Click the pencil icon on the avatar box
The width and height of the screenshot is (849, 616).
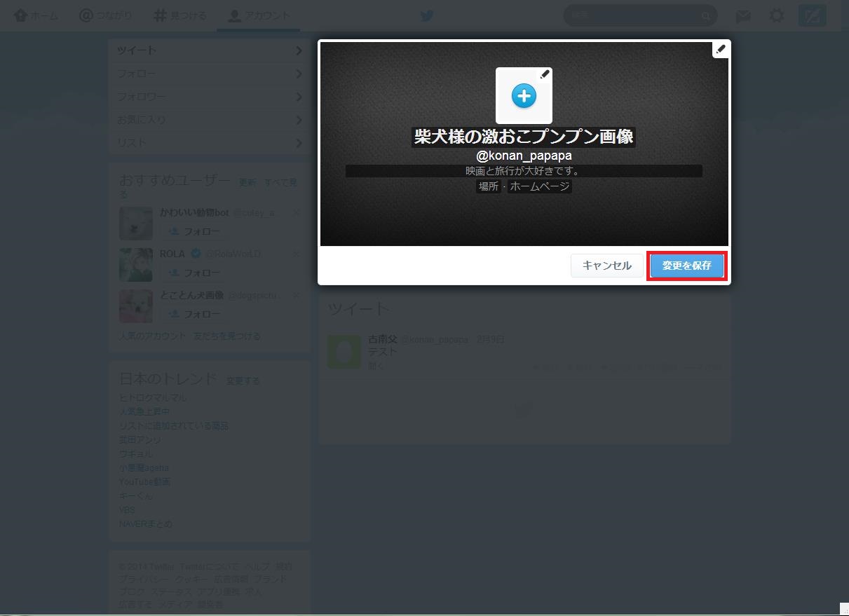point(545,74)
